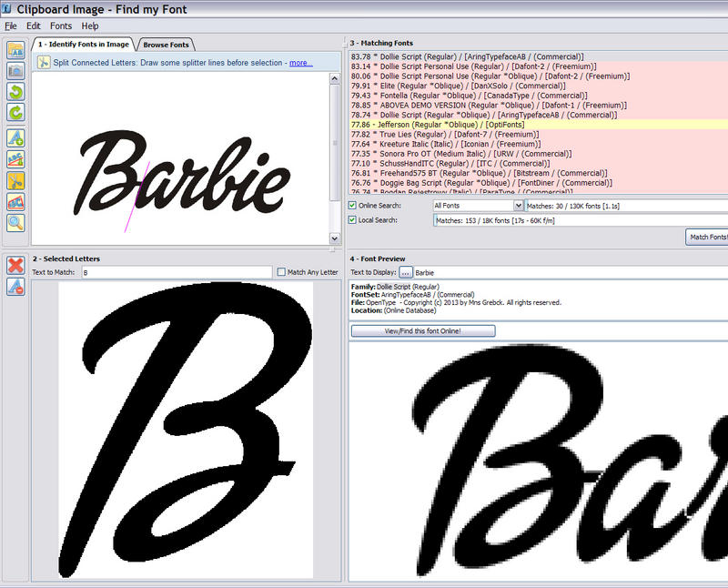Click the 'Location: (Online Database)' info line
Image resolution: width=728 pixels, height=588 pixels.
coord(394,310)
